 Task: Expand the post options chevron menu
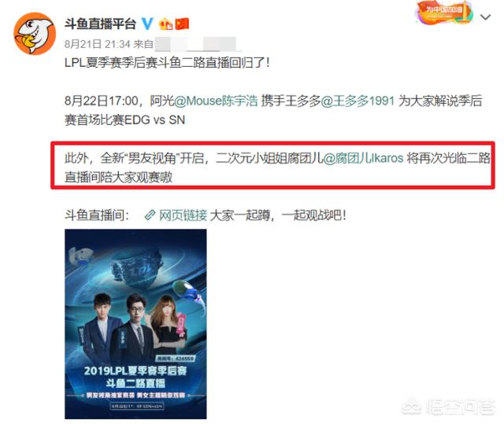(485, 17)
